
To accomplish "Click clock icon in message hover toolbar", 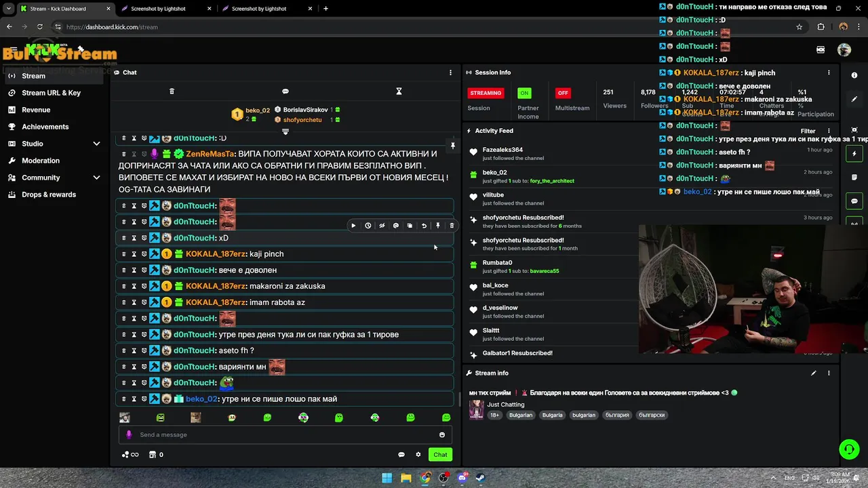I will (x=368, y=226).
